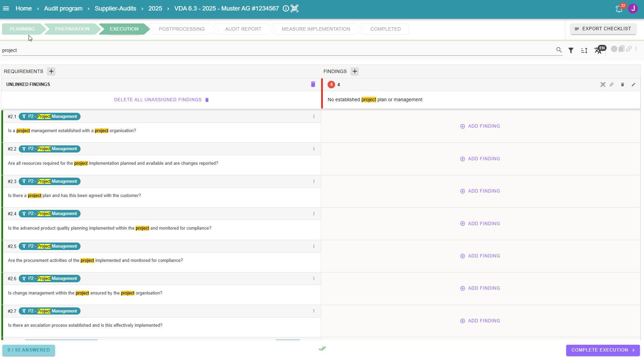Click the link icon on finding 4

coord(611,85)
